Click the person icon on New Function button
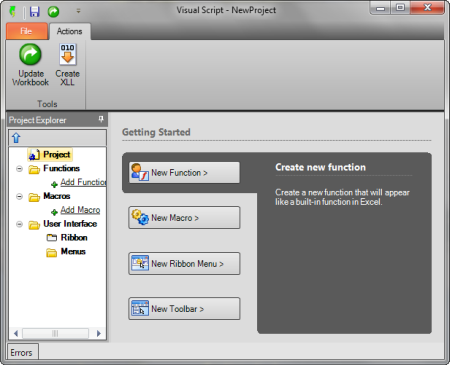The image size is (450, 365). tap(140, 172)
